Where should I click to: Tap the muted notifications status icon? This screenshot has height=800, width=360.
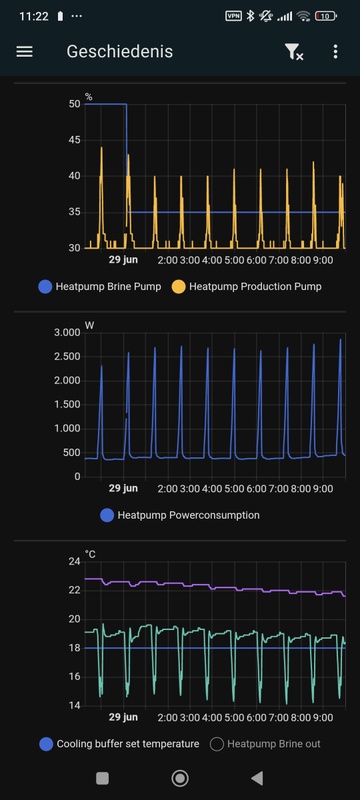point(266,16)
